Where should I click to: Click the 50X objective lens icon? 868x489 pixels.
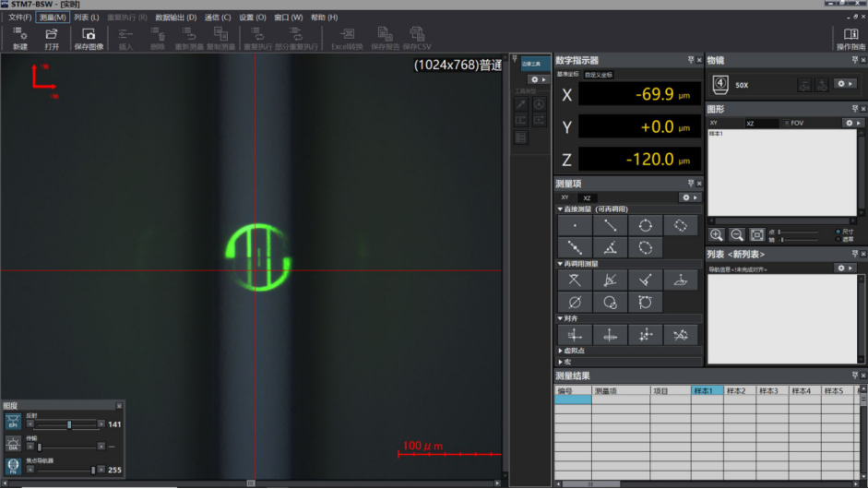722,84
